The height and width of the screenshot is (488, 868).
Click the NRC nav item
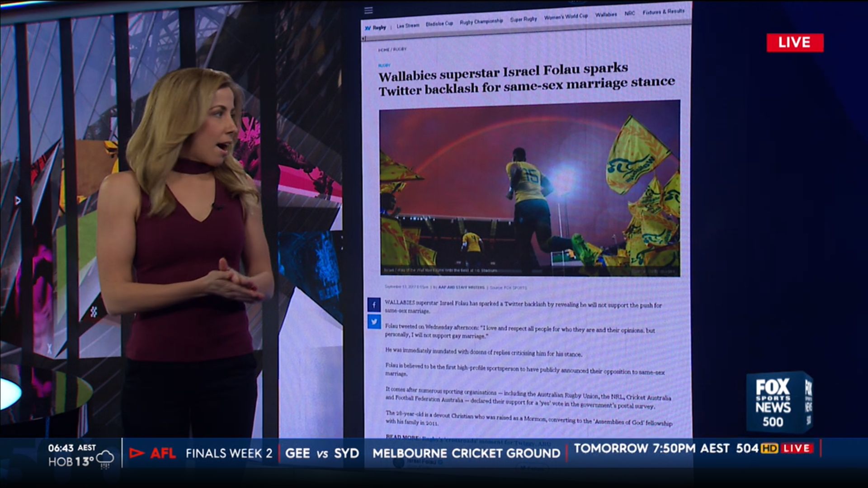coord(630,14)
